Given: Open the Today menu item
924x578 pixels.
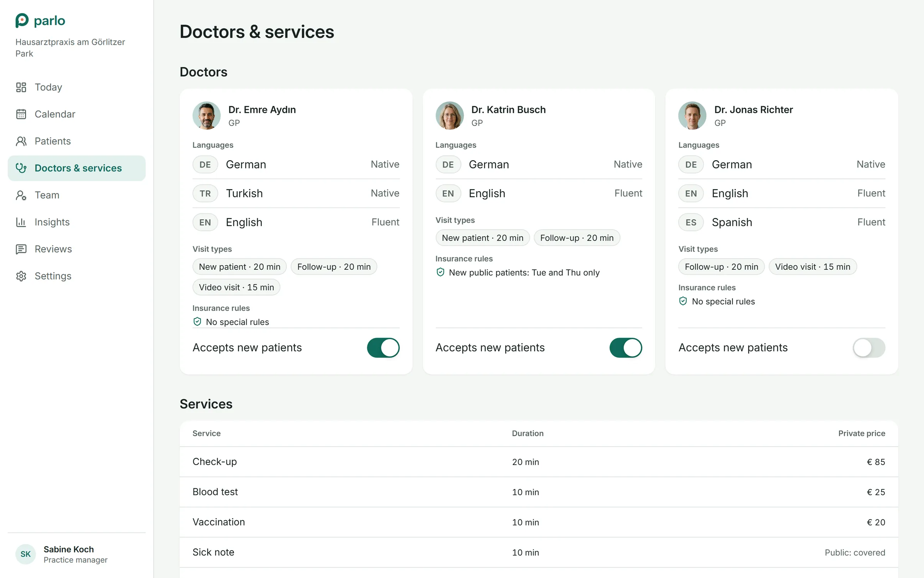Looking at the screenshot, I should (77, 87).
